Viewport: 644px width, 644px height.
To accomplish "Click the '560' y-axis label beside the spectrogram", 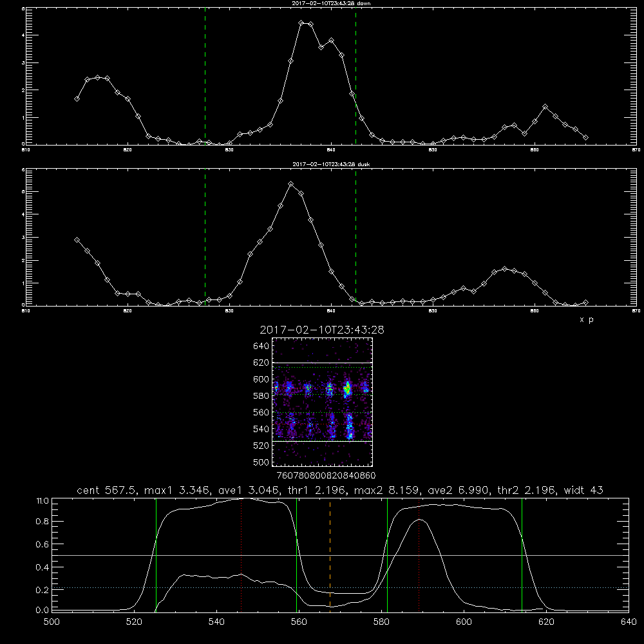I will click(261, 412).
